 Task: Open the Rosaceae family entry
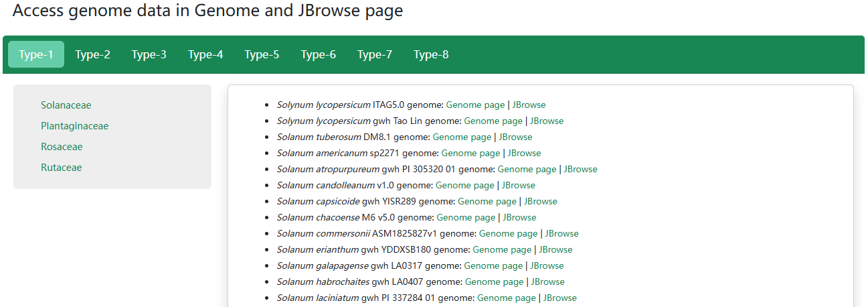point(62,147)
